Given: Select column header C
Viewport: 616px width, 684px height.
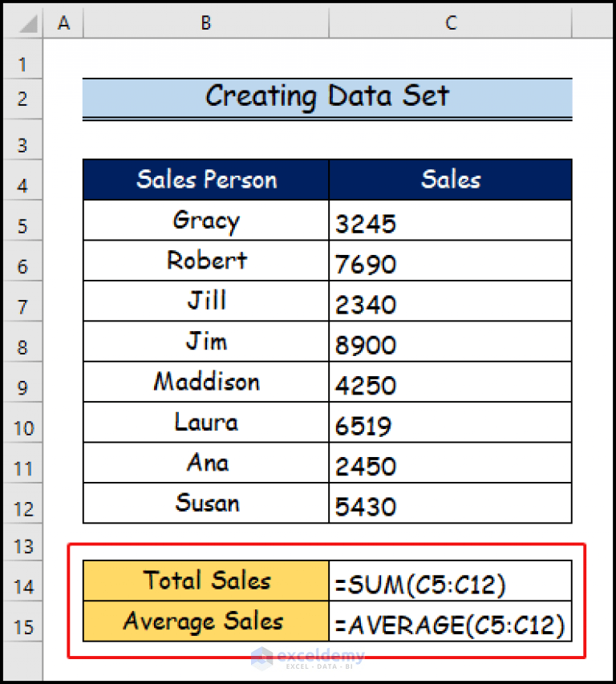Looking at the screenshot, I should pyautogui.click(x=450, y=22).
